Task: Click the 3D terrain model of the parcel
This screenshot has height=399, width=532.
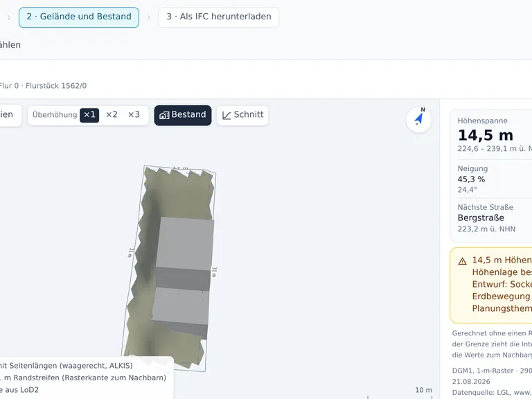Action: (x=170, y=268)
